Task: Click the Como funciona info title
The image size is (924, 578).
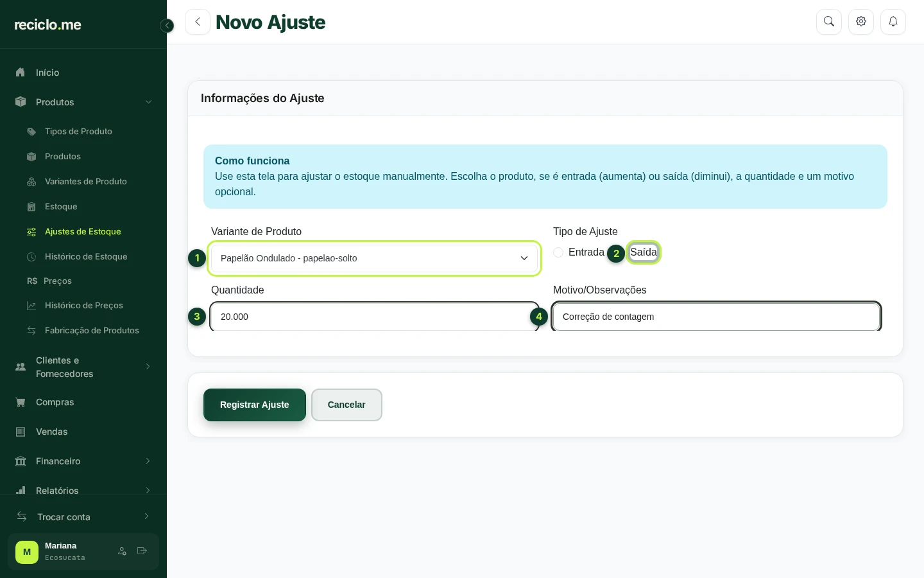Action: (252, 161)
